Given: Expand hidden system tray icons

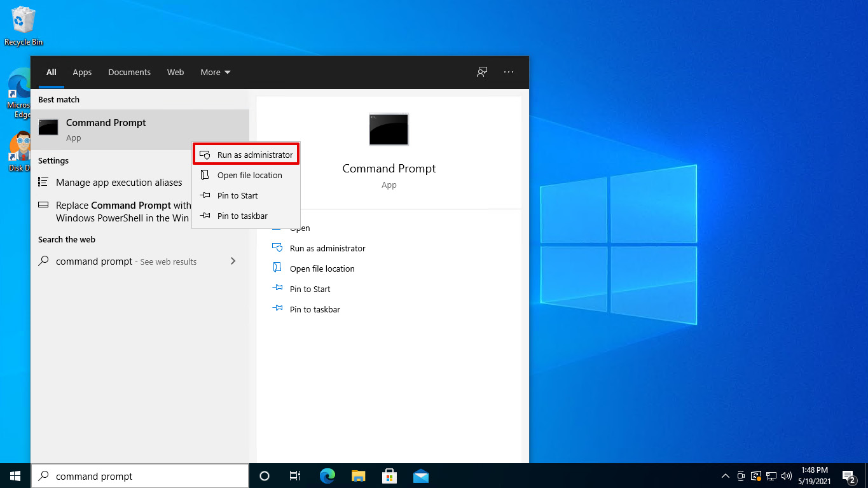Looking at the screenshot, I should pos(725,475).
